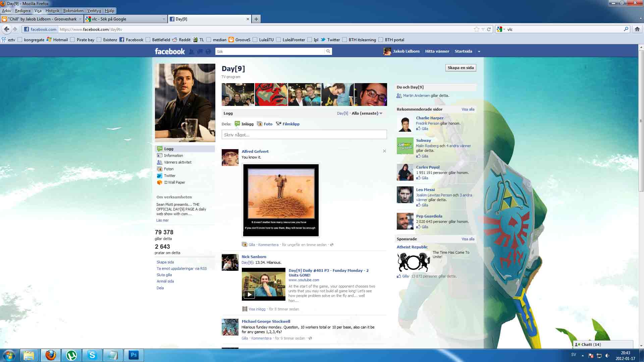The height and width of the screenshot is (362, 644).
Task: Select the Filmklipp share option
Action: [288, 124]
